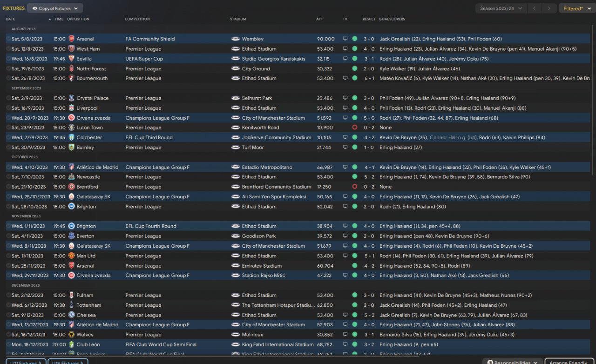Click the Wembley stadium icon

(236, 39)
